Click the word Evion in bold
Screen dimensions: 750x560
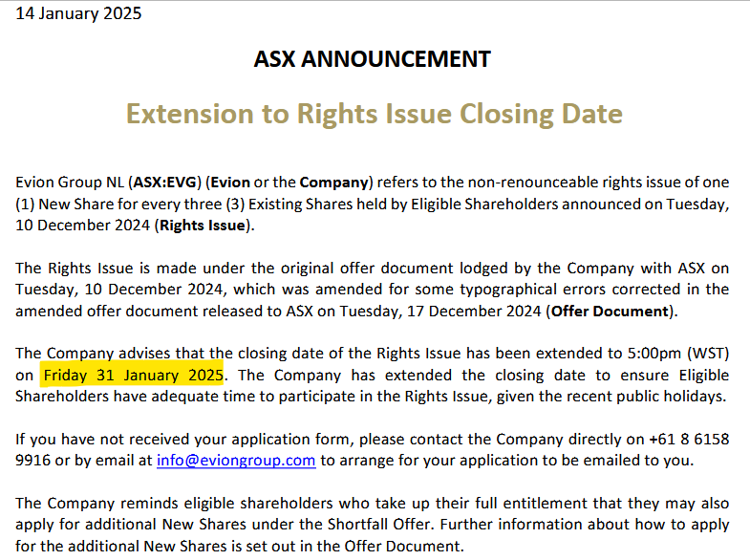point(230,183)
